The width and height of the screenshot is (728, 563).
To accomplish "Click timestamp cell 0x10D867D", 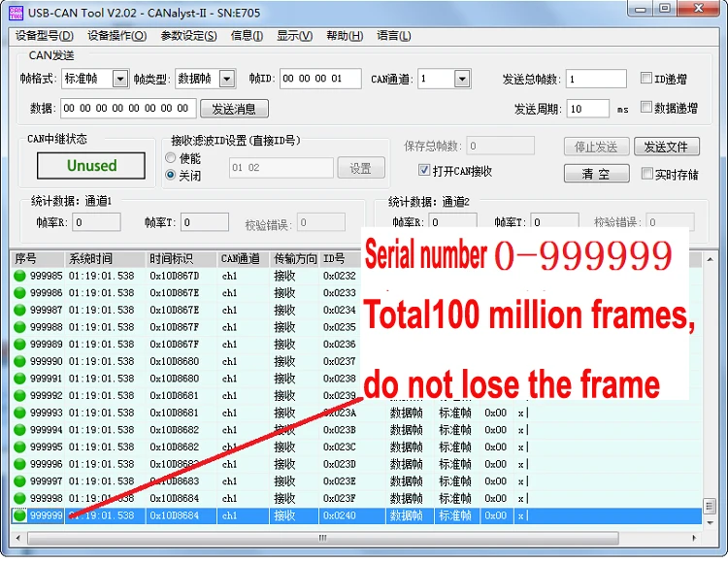I will click(174, 276).
